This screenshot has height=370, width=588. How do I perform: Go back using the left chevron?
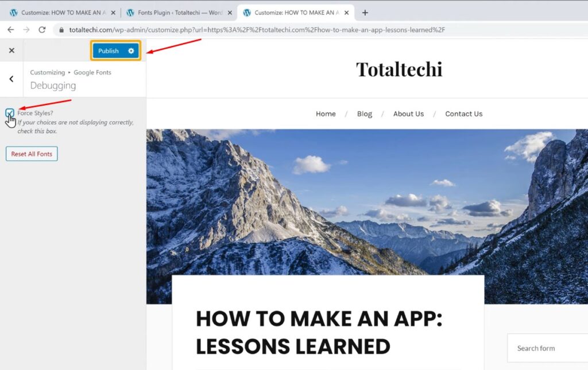[x=11, y=79]
